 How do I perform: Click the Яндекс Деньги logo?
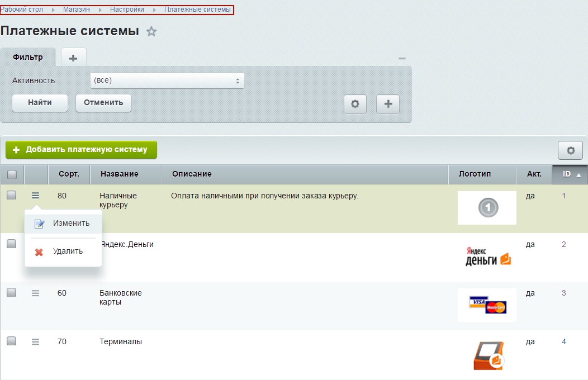point(487,256)
